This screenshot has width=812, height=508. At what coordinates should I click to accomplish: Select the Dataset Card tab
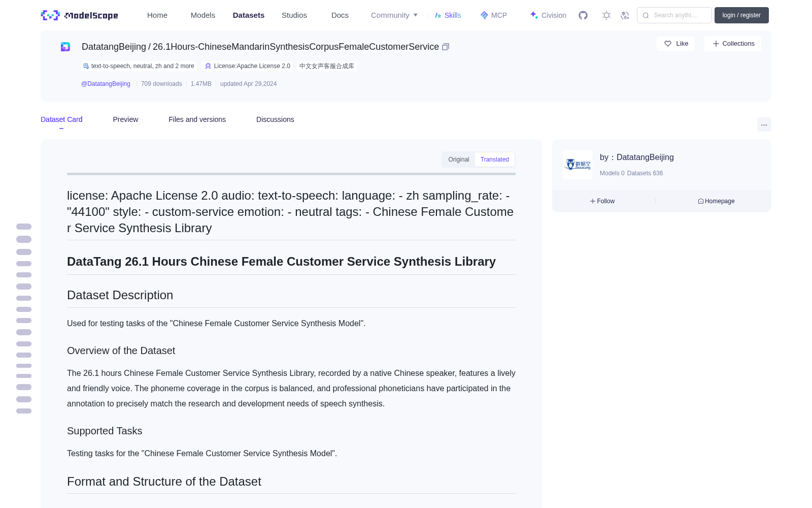(61, 119)
